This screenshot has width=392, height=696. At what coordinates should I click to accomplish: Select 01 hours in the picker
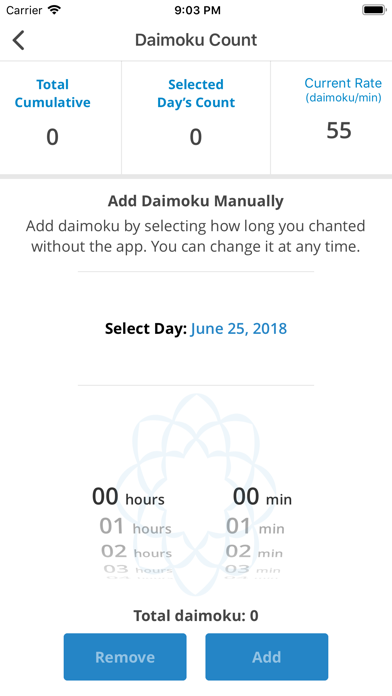point(135,527)
